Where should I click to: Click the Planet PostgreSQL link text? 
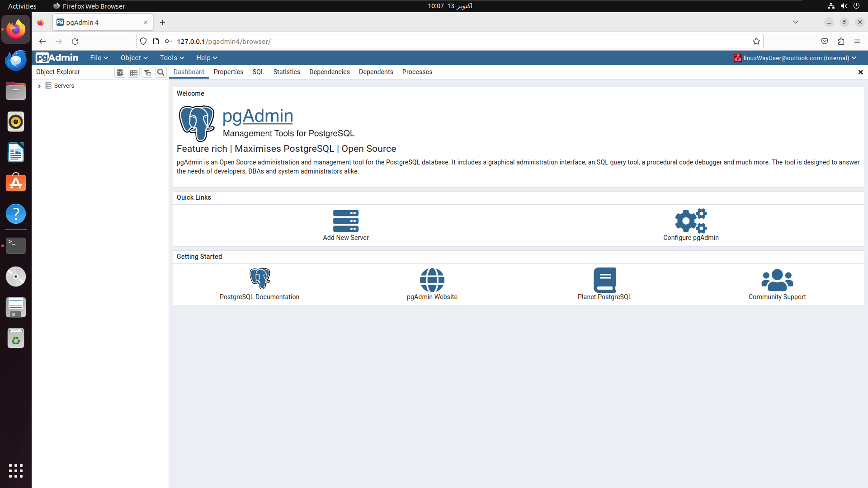click(604, 297)
